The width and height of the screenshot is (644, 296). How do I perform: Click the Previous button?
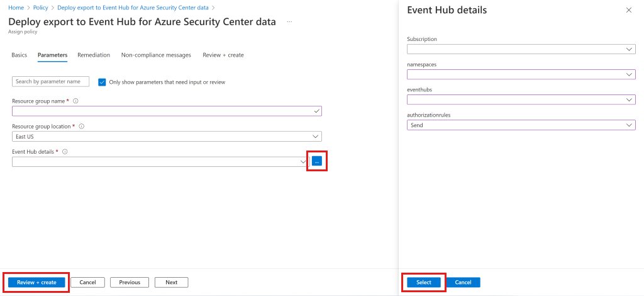[x=130, y=282]
